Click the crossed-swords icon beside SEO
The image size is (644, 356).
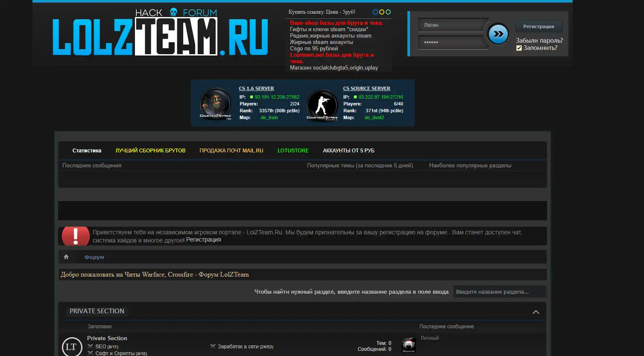pos(90,346)
